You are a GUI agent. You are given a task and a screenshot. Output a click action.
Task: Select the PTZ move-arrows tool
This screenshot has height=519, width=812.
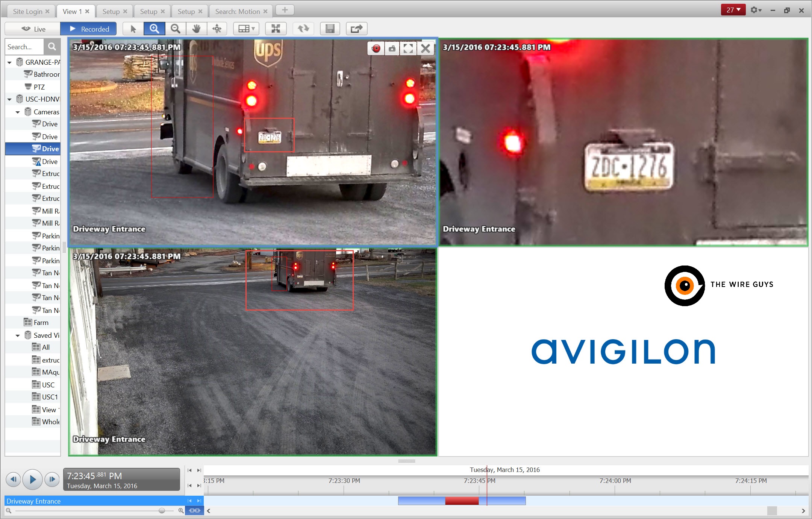pos(217,29)
